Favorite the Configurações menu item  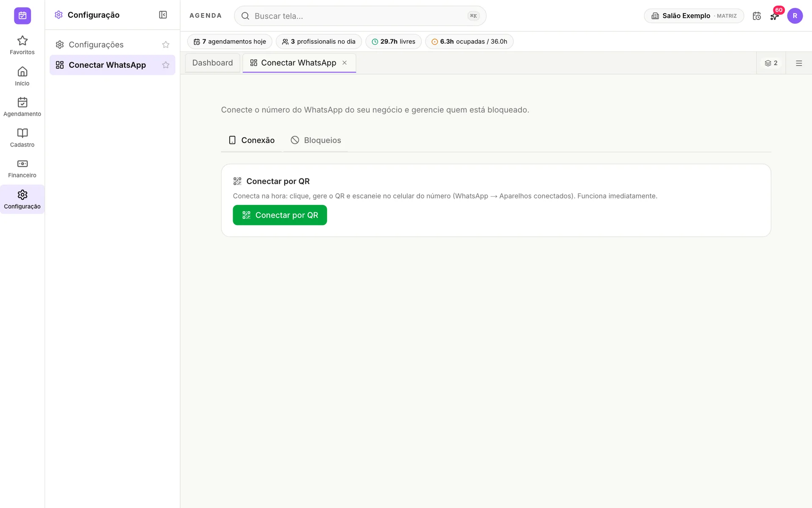click(166, 44)
